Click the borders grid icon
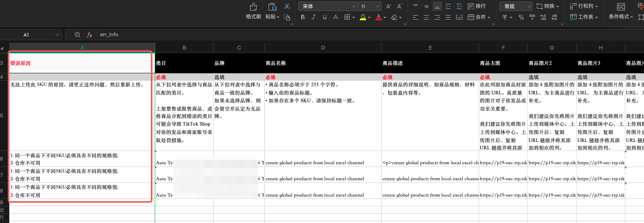Screen dimensions: 644x223 [347, 17]
